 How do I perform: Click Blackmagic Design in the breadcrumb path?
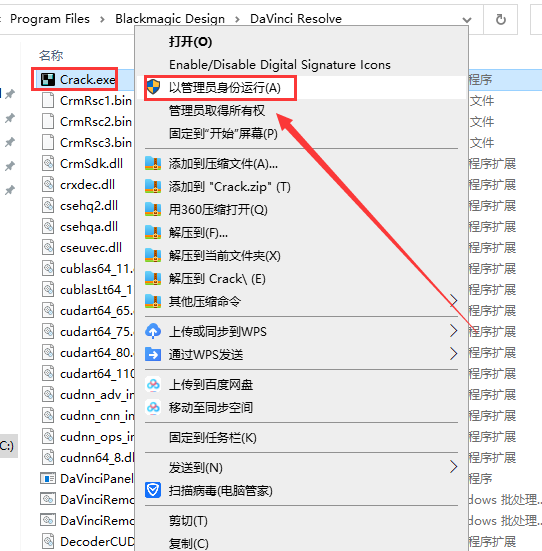[x=170, y=19]
